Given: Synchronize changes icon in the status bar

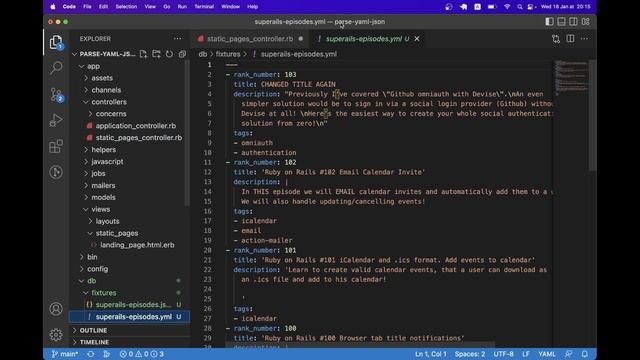Looking at the screenshot, I should (x=91, y=354).
